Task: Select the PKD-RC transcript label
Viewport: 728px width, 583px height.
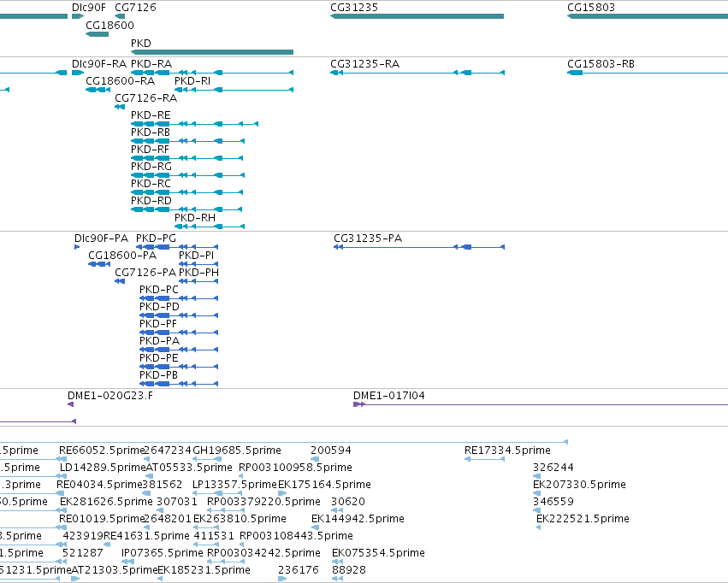Action: 151,183
